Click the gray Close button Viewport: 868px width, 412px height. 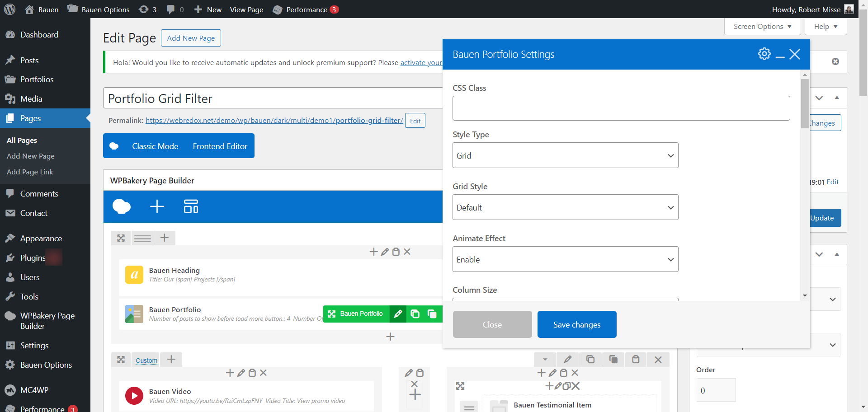(492, 324)
